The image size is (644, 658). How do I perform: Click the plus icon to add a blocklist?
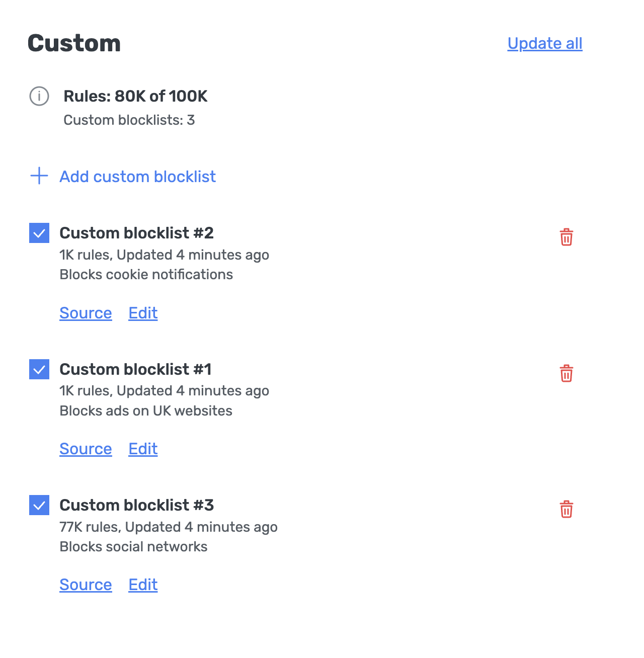[39, 177]
